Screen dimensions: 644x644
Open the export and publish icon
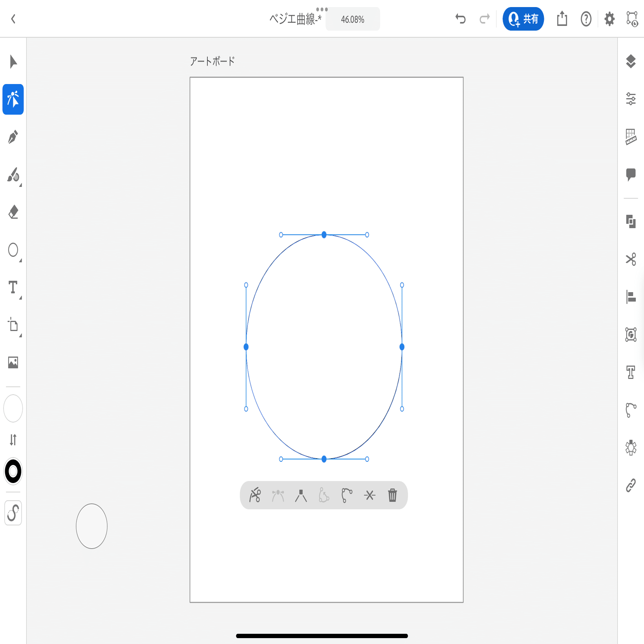click(562, 18)
